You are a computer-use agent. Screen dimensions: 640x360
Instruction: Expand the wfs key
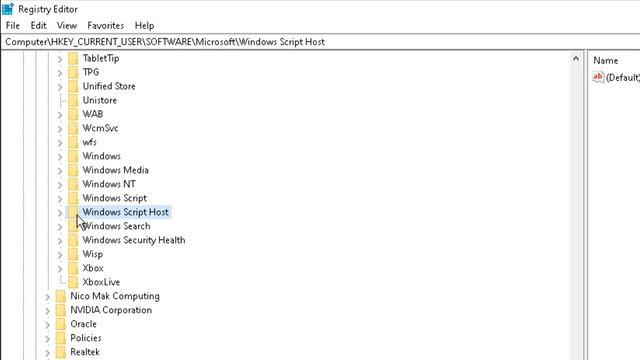tap(60, 143)
